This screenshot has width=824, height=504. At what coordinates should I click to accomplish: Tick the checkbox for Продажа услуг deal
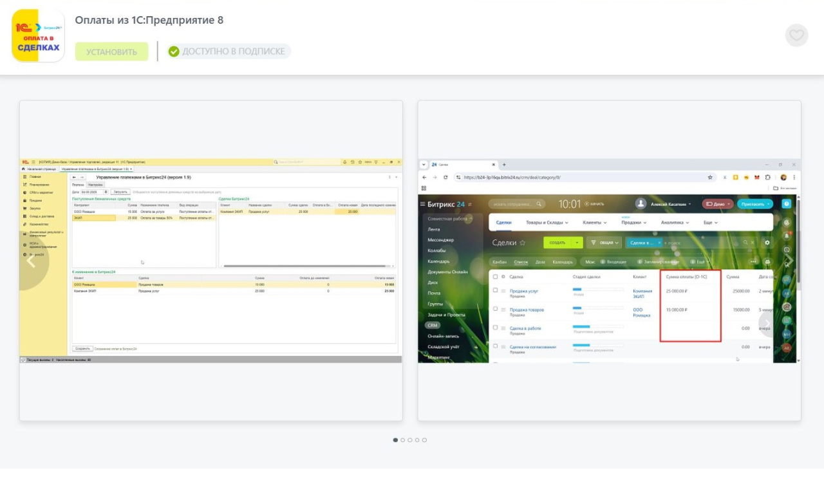495,290
